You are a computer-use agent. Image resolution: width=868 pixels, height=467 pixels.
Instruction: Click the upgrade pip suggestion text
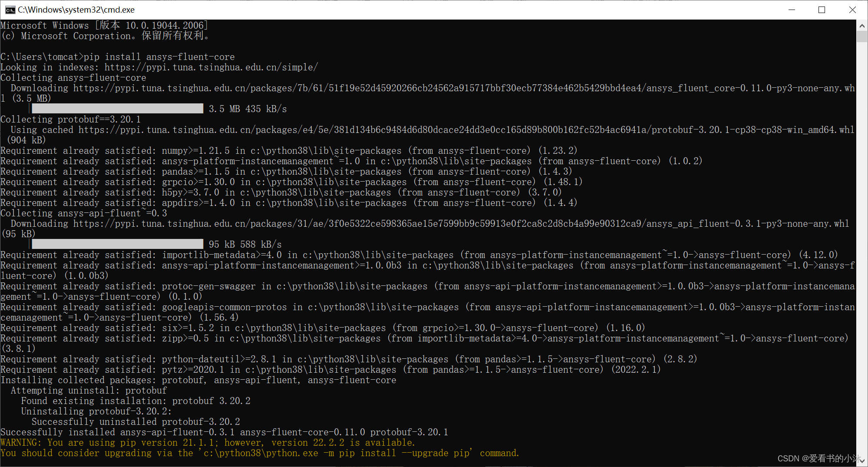(261, 453)
